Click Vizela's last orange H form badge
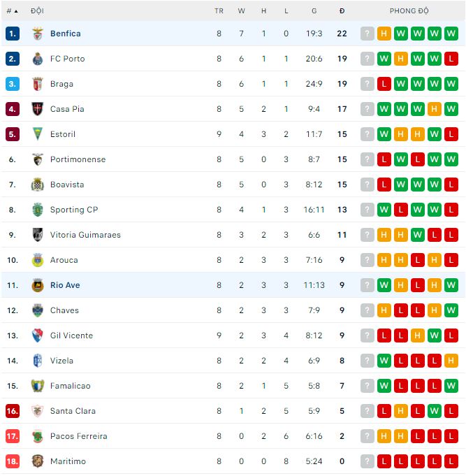 point(451,361)
